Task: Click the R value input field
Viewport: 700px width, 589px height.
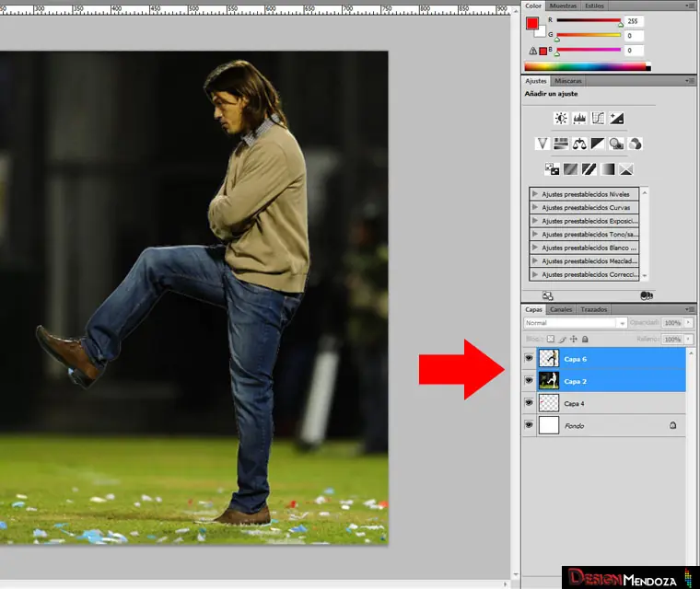Action: [x=633, y=21]
